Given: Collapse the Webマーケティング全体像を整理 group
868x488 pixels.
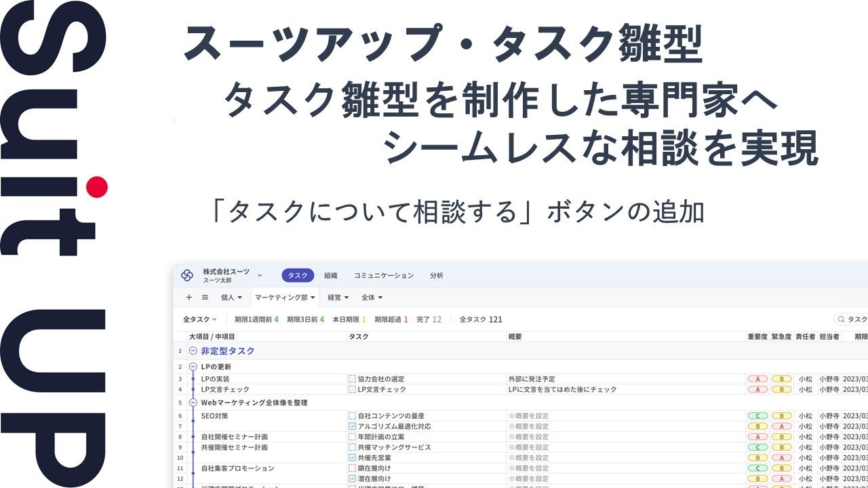Looking at the screenshot, I should (193, 403).
